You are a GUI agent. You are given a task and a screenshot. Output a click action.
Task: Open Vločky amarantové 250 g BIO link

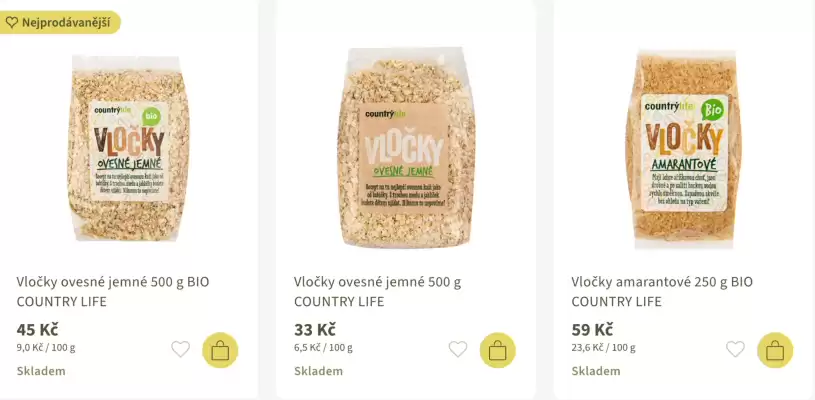662,291
